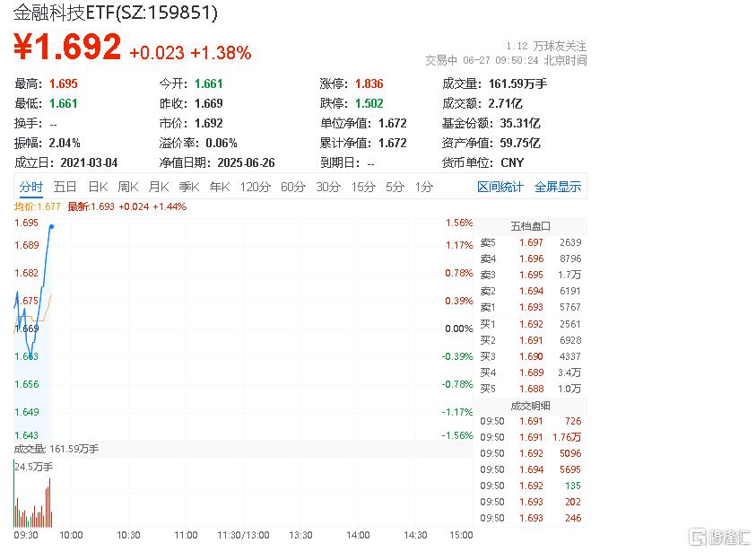Screen dimensions: 756x552
Task: Click 全屏显示 to view fullscreen
Action: pyautogui.click(x=557, y=187)
